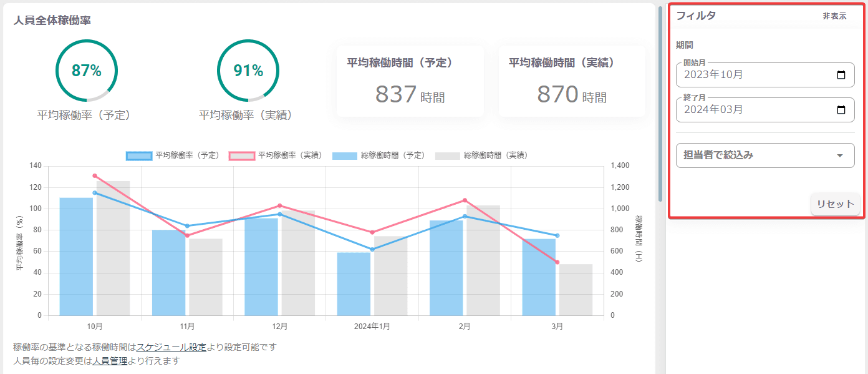The width and height of the screenshot is (868, 374).
Task: Click the 2月 gray actual-hours bar
Action: [x=483, y=260]
